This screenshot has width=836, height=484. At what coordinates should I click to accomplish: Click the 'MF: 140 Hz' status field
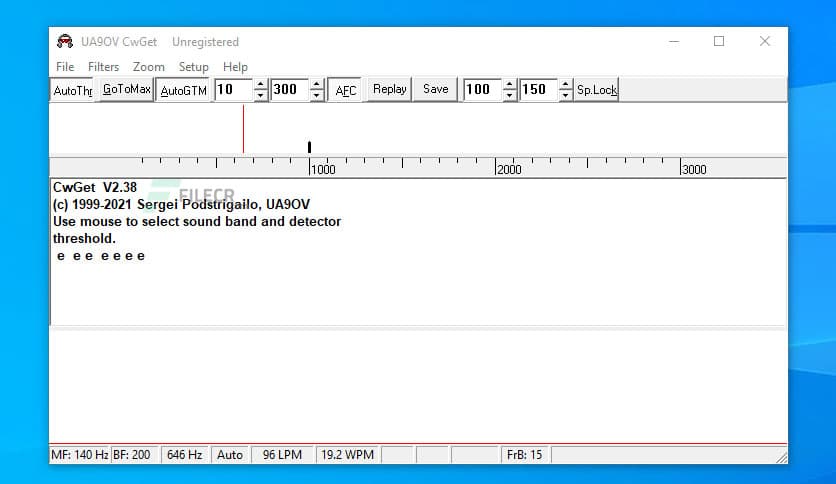79,455
